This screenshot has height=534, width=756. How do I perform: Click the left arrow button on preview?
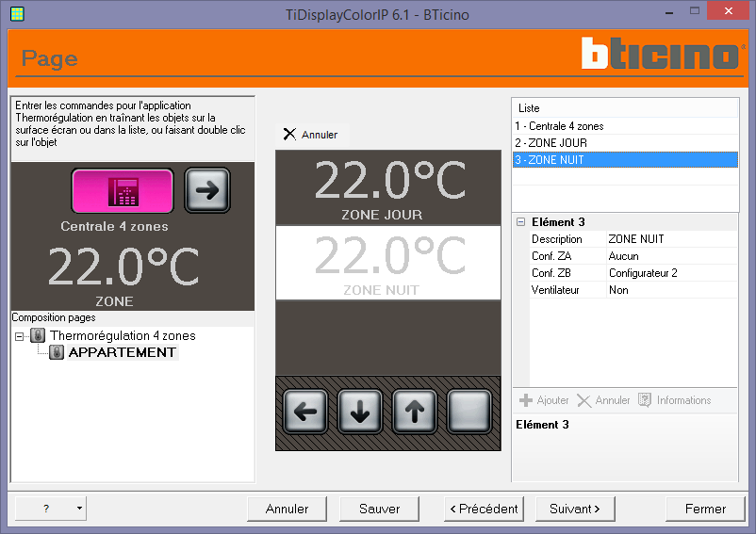[305, 412]
